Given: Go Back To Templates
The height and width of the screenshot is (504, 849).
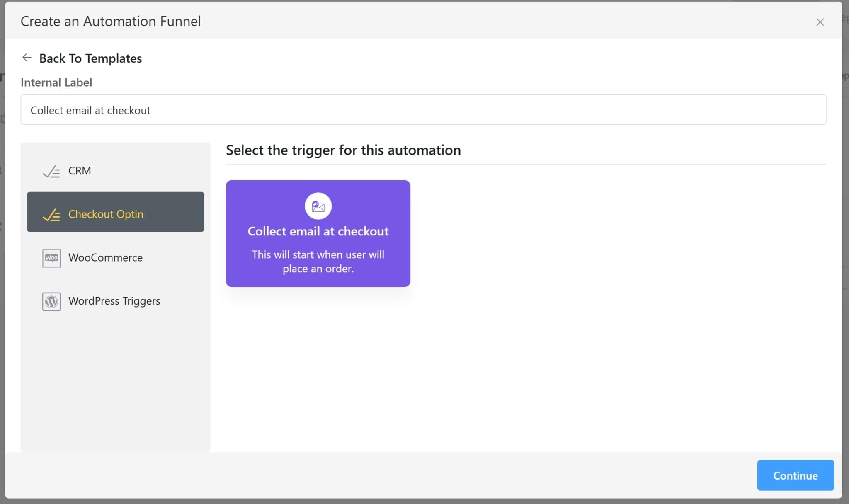Looking at the screenshot, I should point(90,58).
